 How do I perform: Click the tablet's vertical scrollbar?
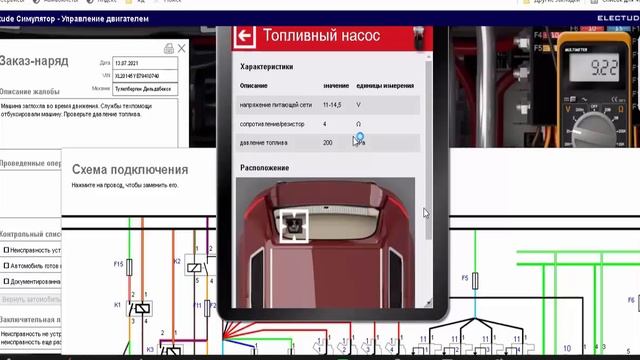coord(428,150)
